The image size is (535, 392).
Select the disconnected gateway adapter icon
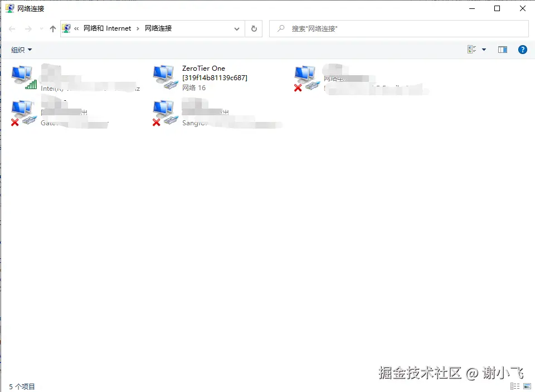[22, 110]
